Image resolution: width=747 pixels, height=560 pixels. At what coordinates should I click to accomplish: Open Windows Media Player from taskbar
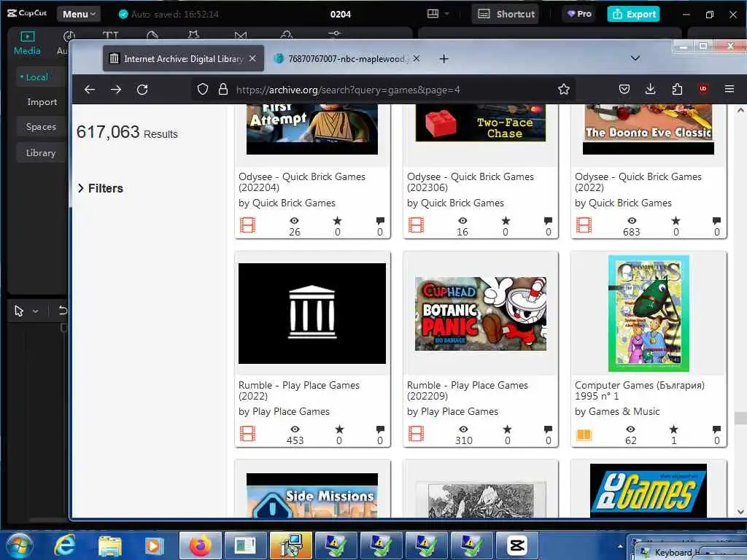[x=154, y=545]
